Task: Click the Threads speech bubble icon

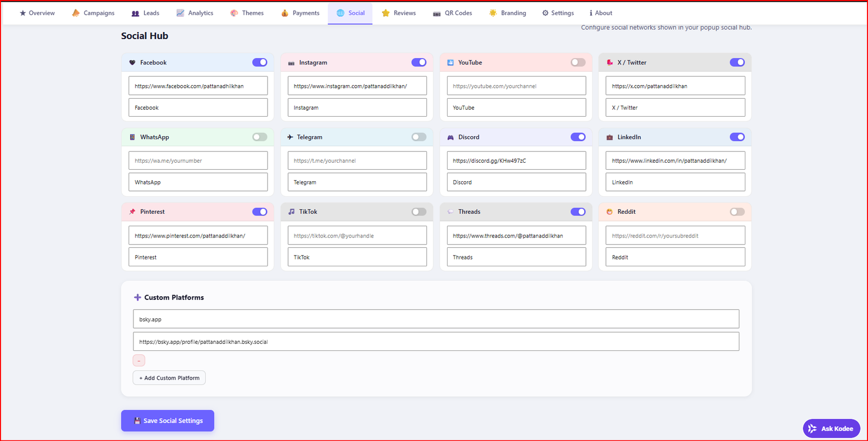Action: [x=450, y=212]
